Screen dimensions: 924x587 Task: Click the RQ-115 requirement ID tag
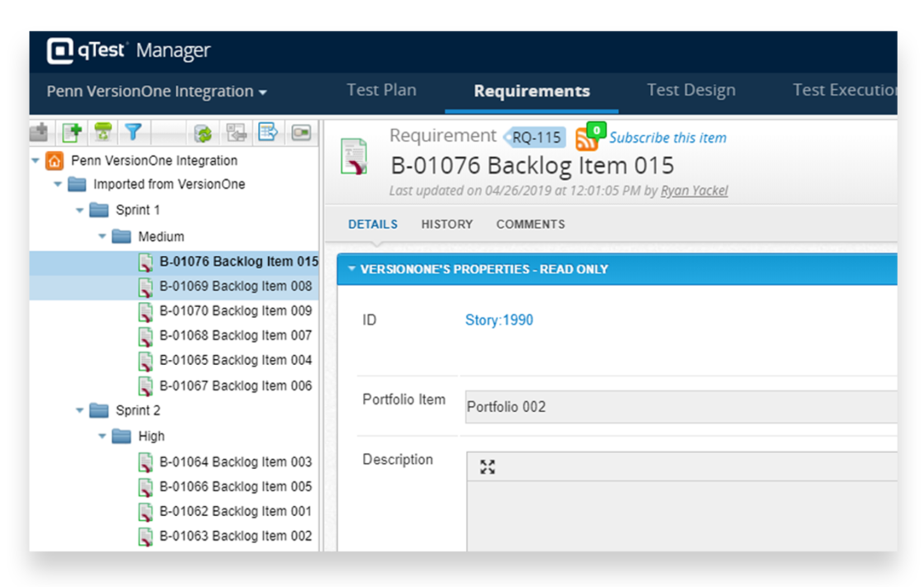tap(535, 138)
